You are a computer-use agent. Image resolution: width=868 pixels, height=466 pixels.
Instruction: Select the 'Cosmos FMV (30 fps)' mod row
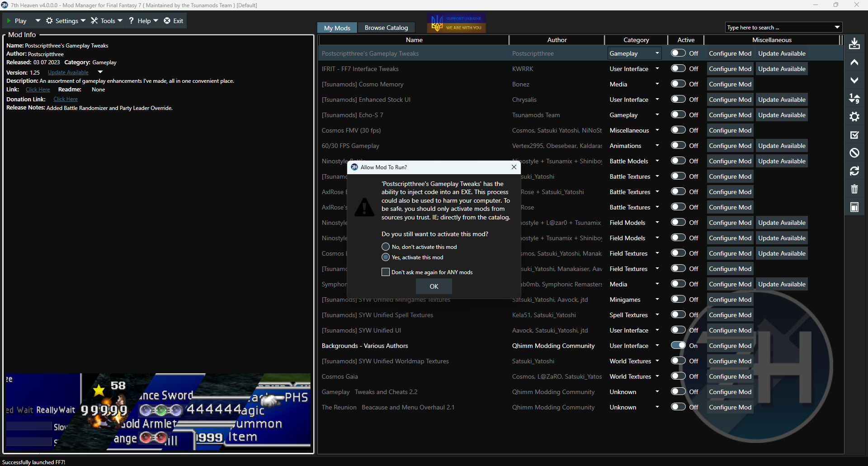581,130
